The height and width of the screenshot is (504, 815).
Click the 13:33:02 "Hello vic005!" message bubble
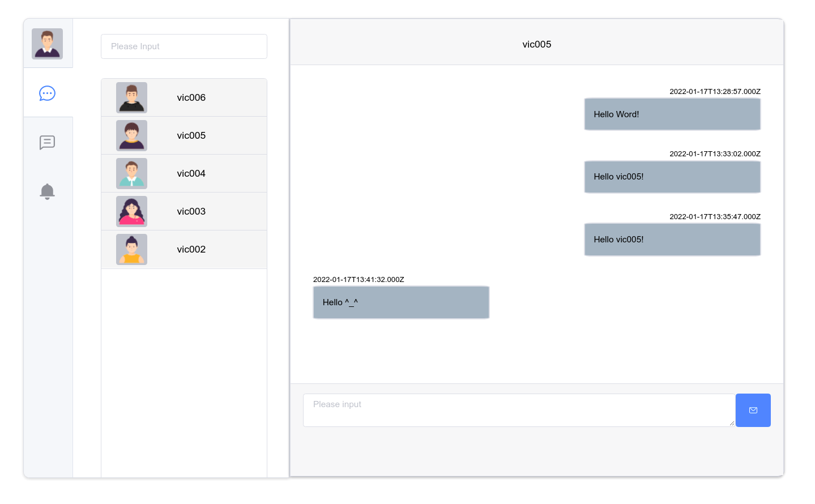[x=672, y=177]
